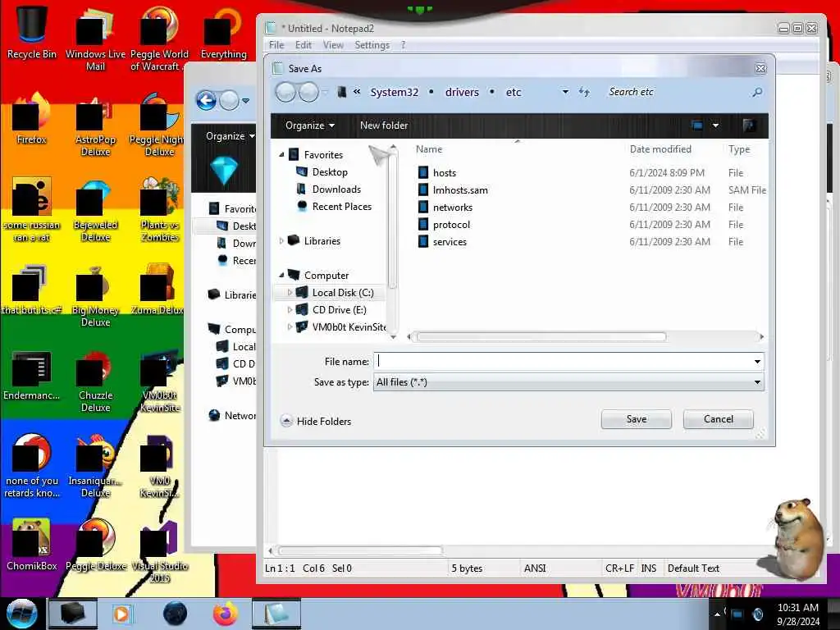Image resolution: width=840 pixels, height=630 pixels.
Task: Click the help icon in Save As toolbar
Action: click(749, 126)
